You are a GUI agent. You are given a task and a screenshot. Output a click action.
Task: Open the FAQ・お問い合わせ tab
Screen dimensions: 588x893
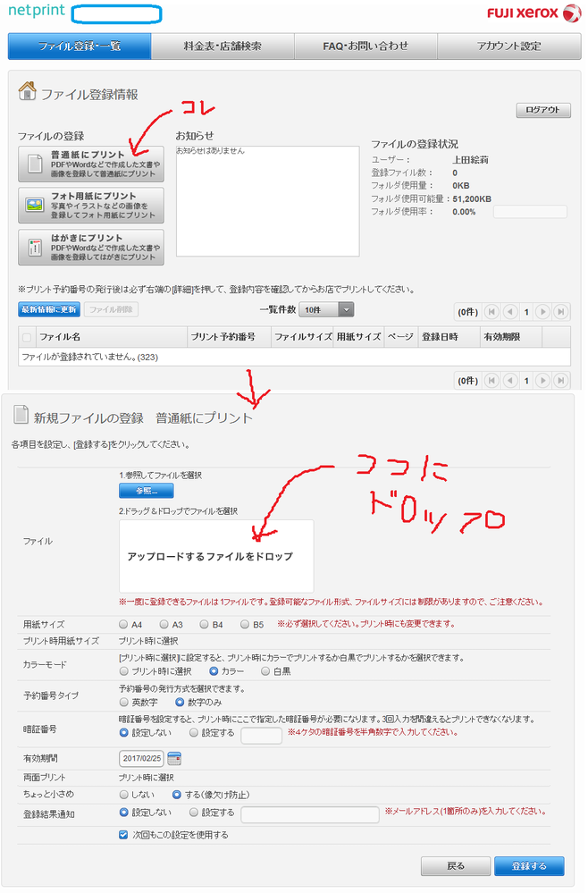pyautogui.click(x=365, y=46)
